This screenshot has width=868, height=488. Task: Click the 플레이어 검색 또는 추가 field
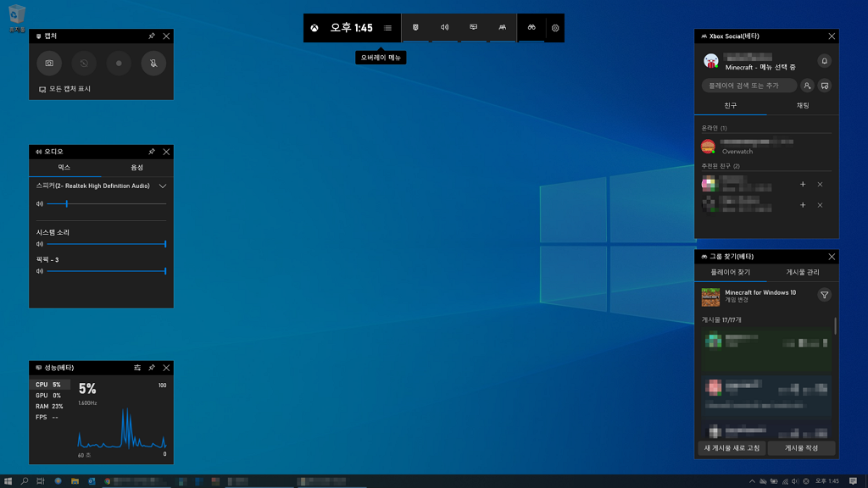pos(749,86)
